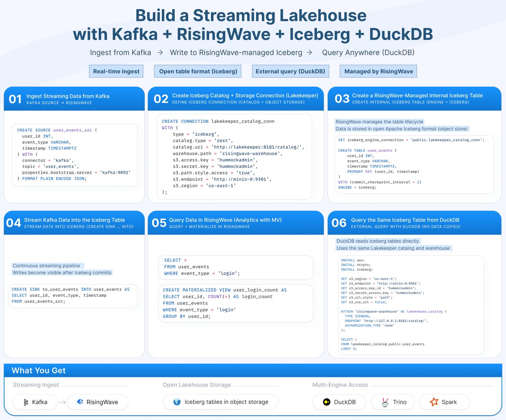Click the "connector = 'kafka'," code line
Image resolution: width=506 pixels, height=420 pixels.
coord(48,160)
